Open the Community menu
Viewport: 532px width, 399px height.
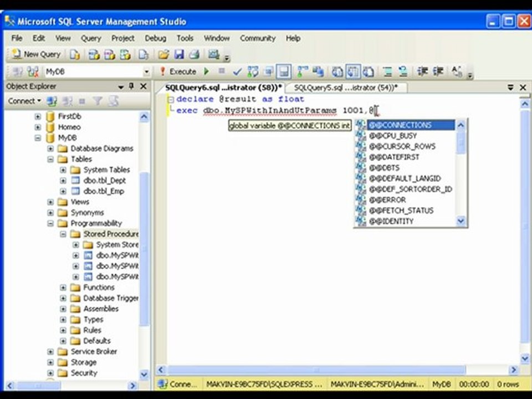click(258, 38)
